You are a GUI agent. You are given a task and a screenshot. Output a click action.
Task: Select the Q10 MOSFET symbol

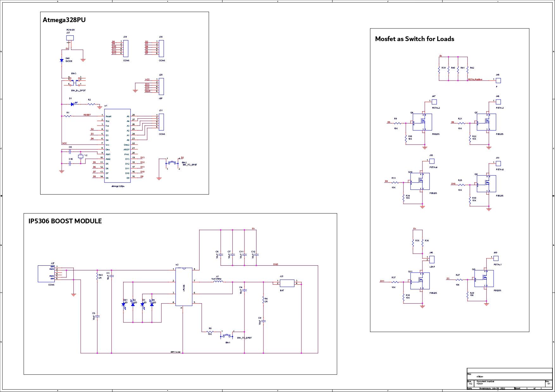420,181
